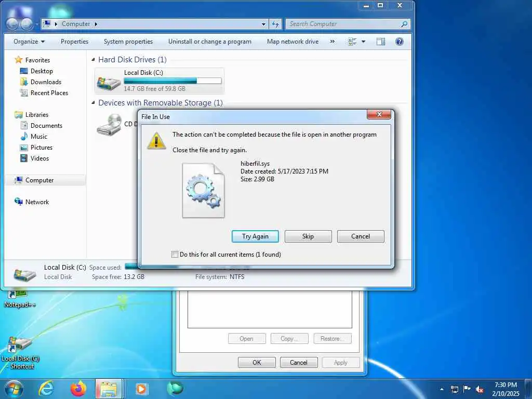This screenshot has width=532, height=399.
Task: Click the green round taskbar application icon
Action: coord(175,388)
